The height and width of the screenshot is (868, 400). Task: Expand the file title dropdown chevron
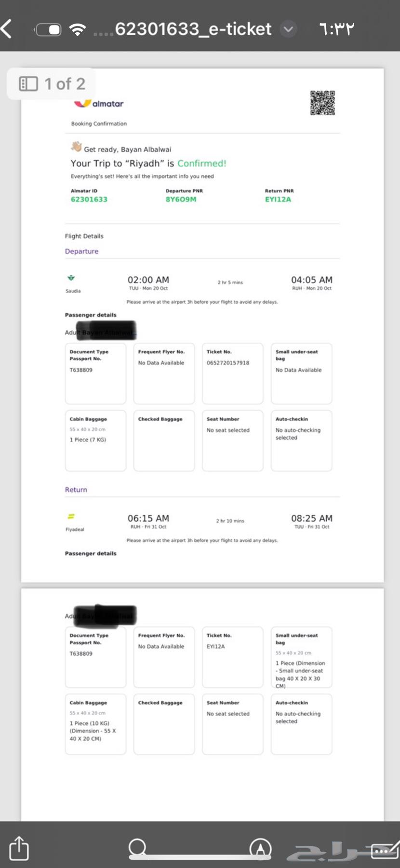click(x=288, y=29)
